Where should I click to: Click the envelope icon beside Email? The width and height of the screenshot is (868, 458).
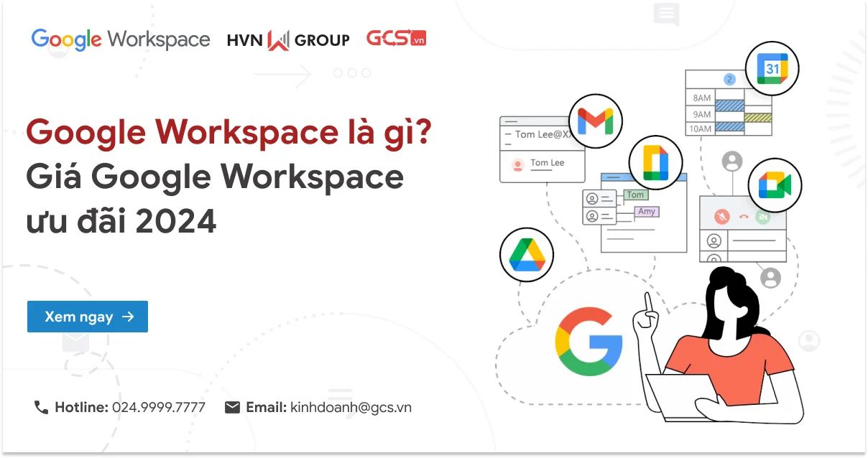coord(232,407)
